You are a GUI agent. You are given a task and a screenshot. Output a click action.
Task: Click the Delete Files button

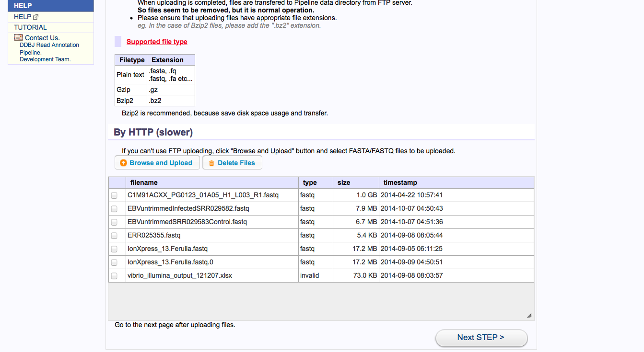pos(232,163)
